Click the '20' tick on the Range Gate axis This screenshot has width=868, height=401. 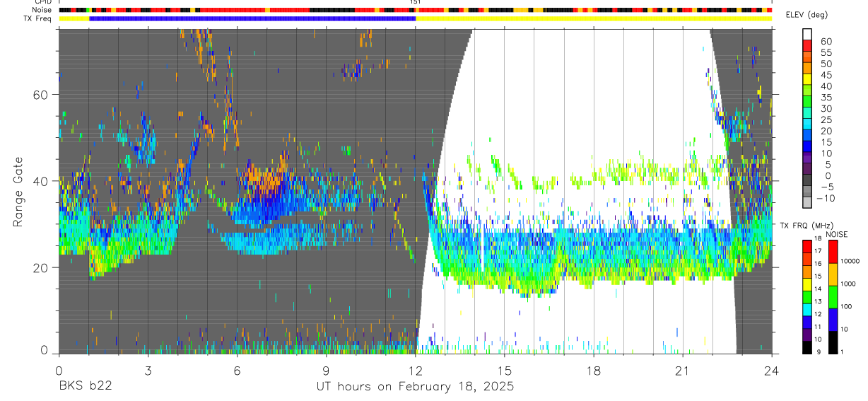[x=42, y=267]
